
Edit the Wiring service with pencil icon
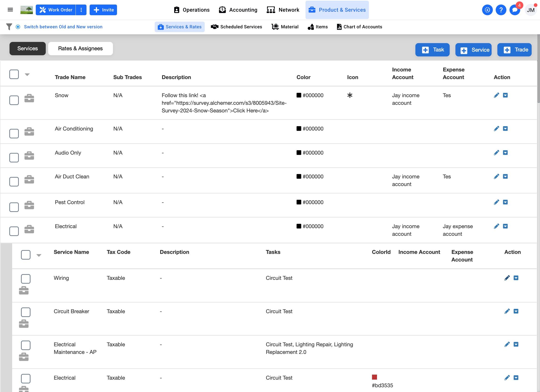507,278
